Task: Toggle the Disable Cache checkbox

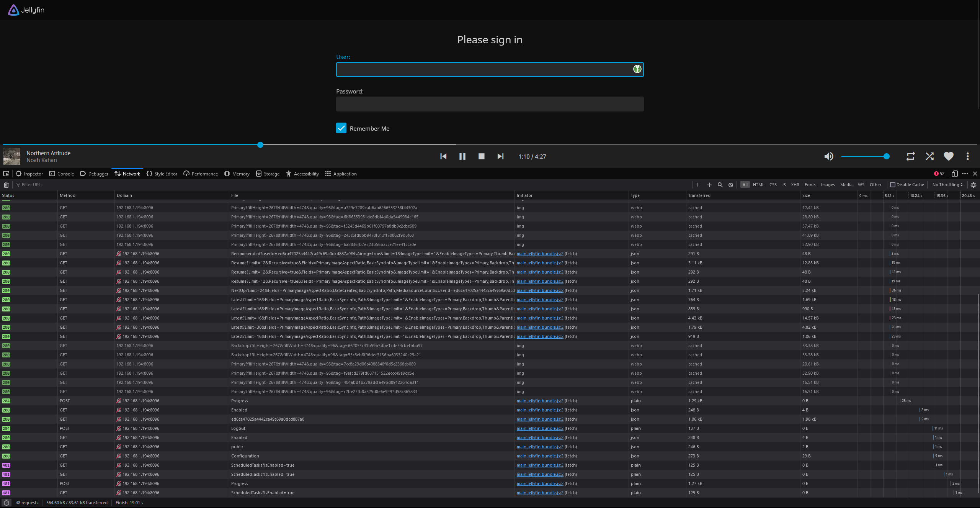Action: [x=892, y=185]
